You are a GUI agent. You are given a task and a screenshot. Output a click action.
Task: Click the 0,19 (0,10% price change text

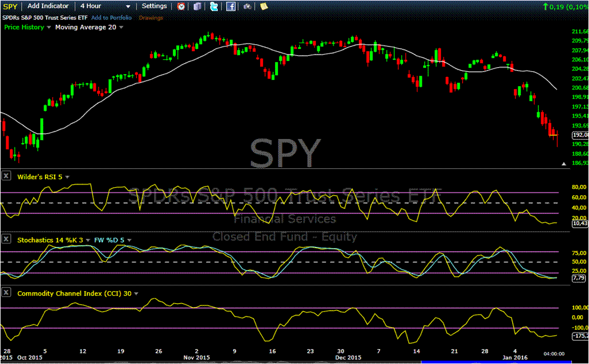pos(569,7)
